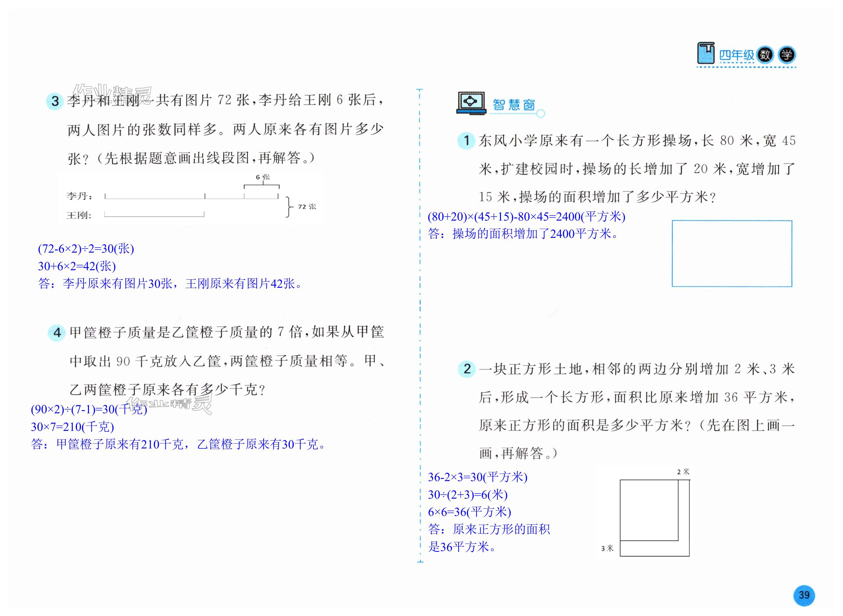
Task: Click the question number 3 circle badge
Action: (x=55, y=101)
